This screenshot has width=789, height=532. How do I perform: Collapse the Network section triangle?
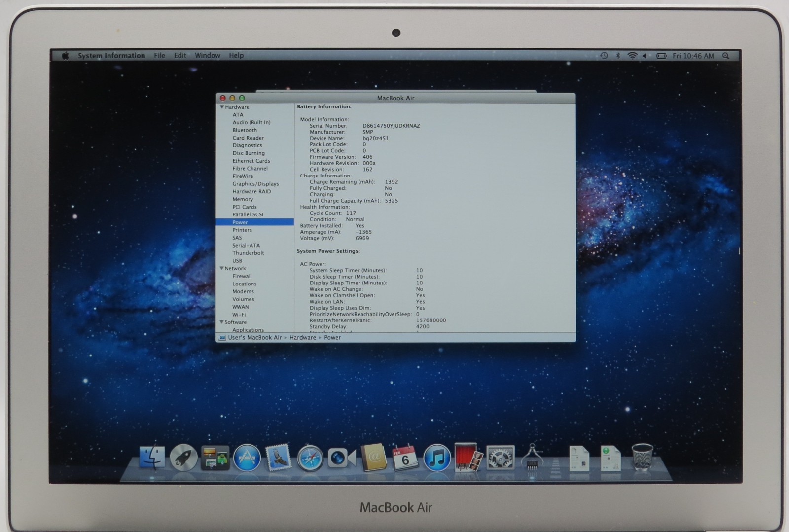222,268
